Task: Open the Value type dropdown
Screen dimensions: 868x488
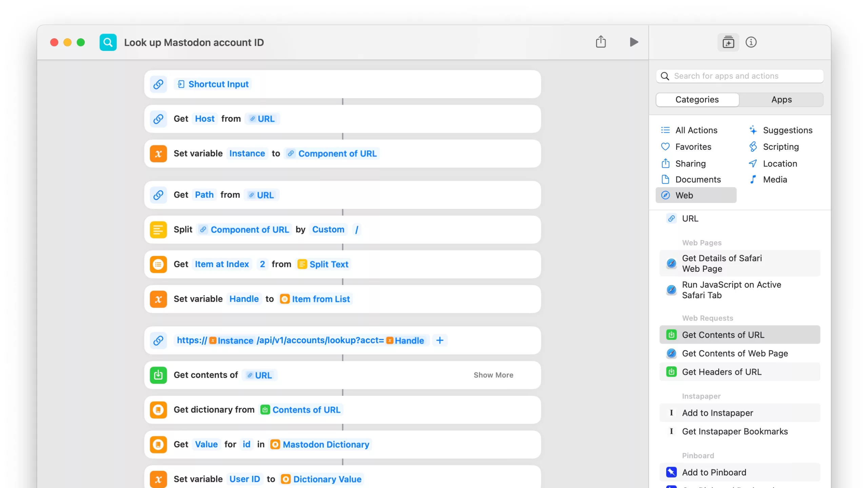Action: click(206, 444)
